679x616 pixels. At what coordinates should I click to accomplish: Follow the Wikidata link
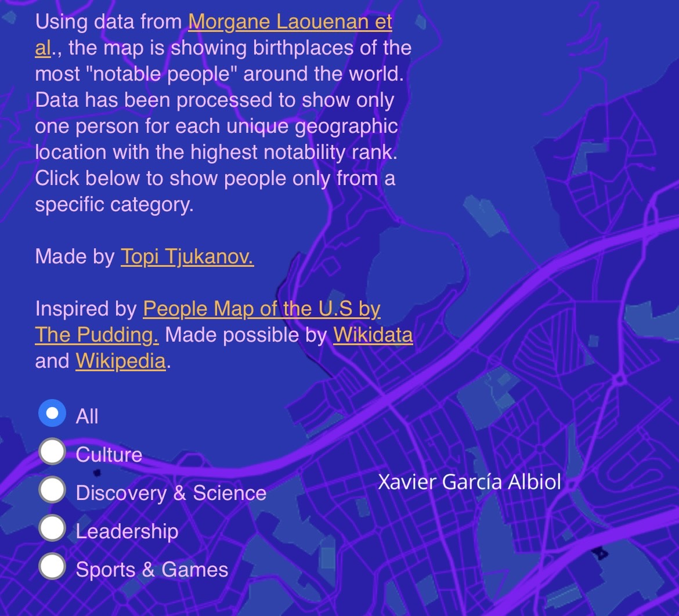tap(373, 335)
